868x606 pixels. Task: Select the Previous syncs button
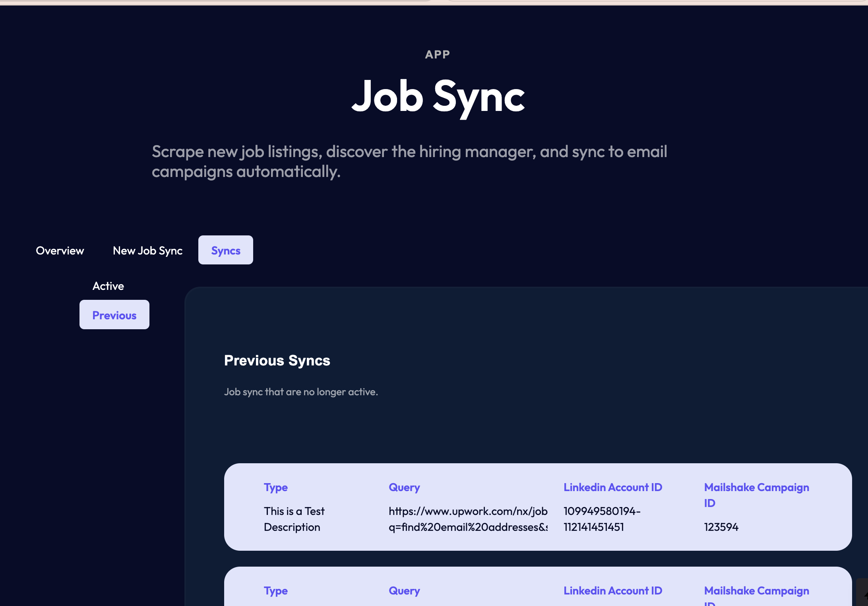[x=114, y=315]
